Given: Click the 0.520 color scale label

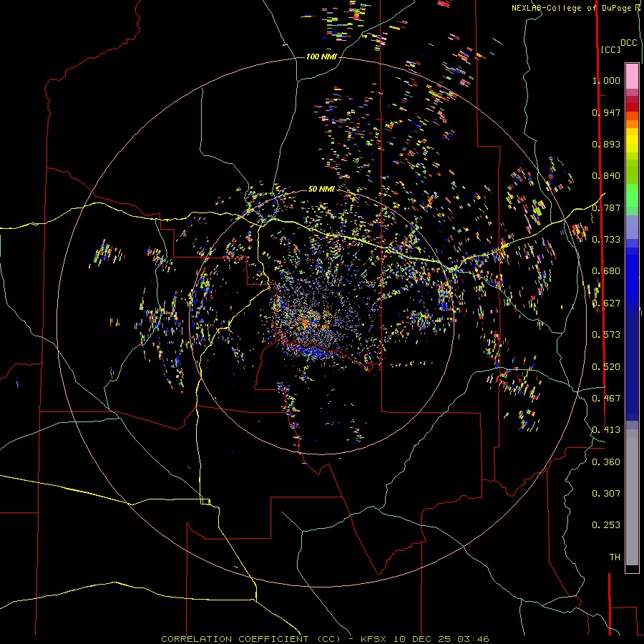Looking at the screenshot, I should tap(606, 367).
